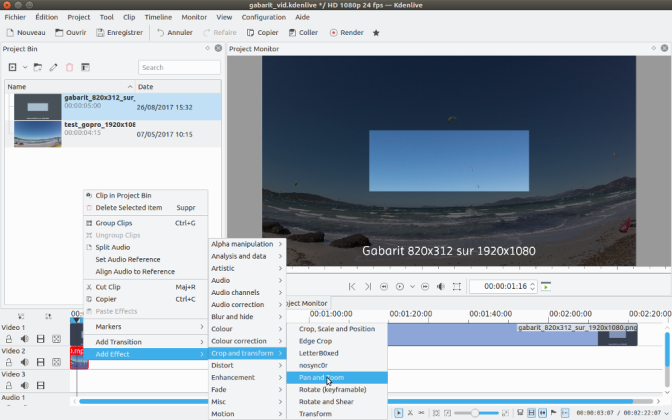Expand the Markers submenu
This screenshot has height=420, width=672.
tap(145, 327)
